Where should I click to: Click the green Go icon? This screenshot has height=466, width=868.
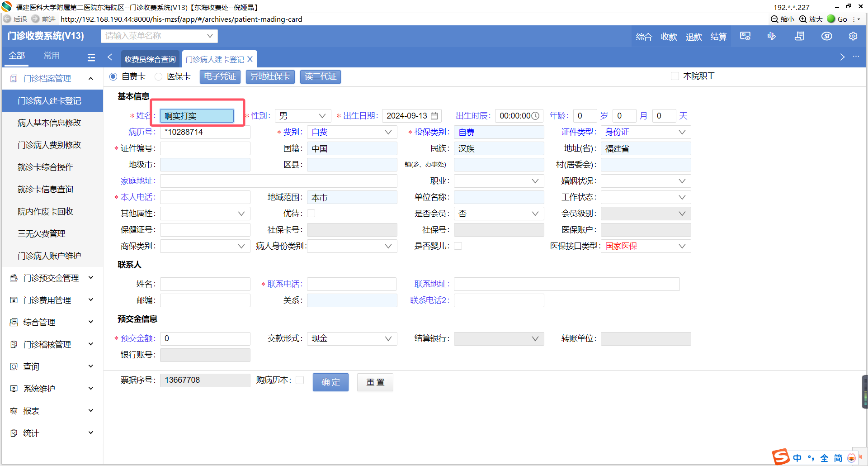(x=831, y=19)
